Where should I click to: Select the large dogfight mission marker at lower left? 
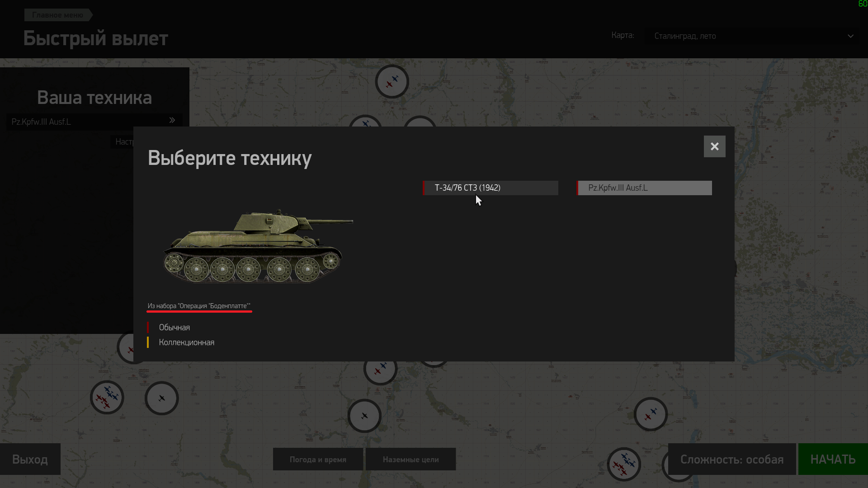pos(107,398)
